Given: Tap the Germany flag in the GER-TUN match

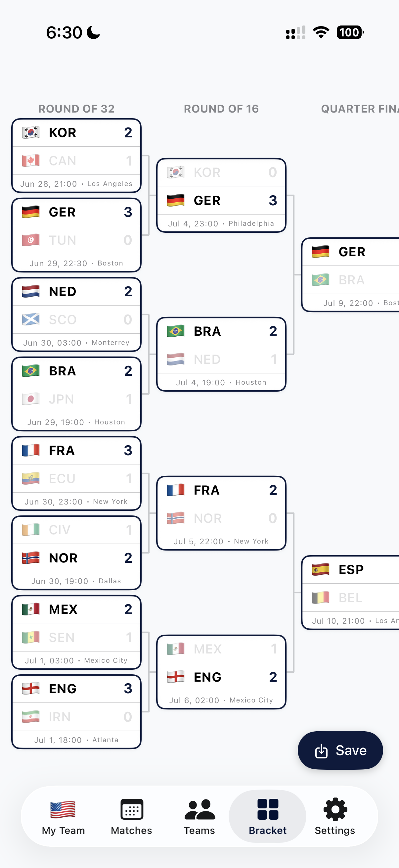Looking at the screenshot, I should (31, 212).
